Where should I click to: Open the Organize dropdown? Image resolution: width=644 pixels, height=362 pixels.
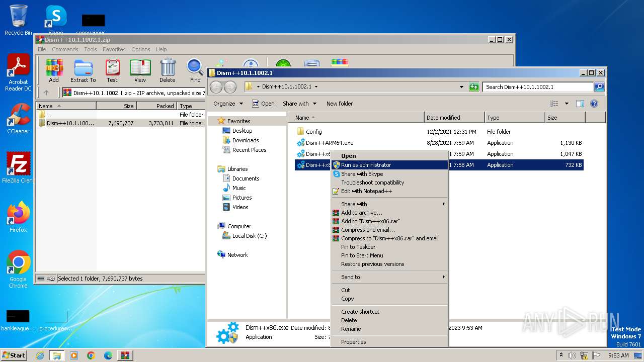click(x=228, y=104)
